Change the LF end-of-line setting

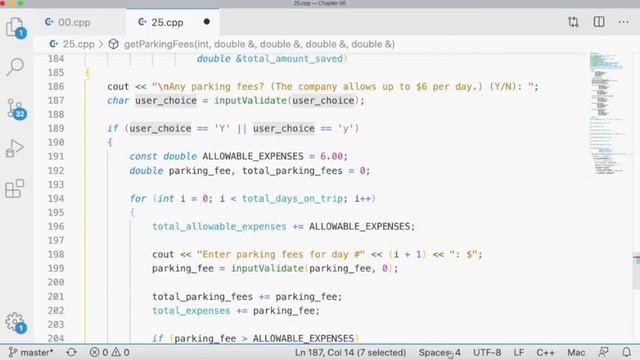pyautogui.click(x=519, y=352)
